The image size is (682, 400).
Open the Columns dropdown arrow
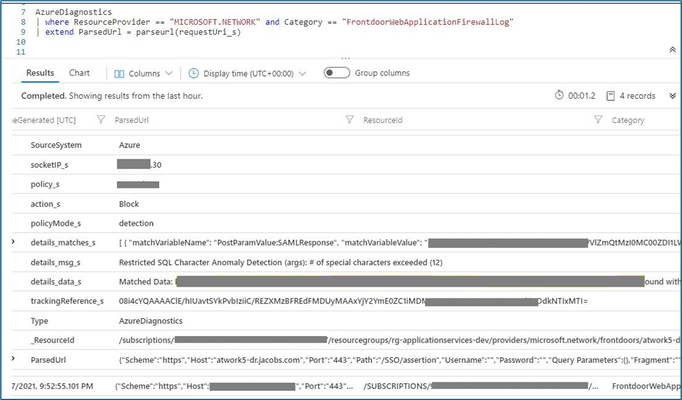(x=169, y=73)
